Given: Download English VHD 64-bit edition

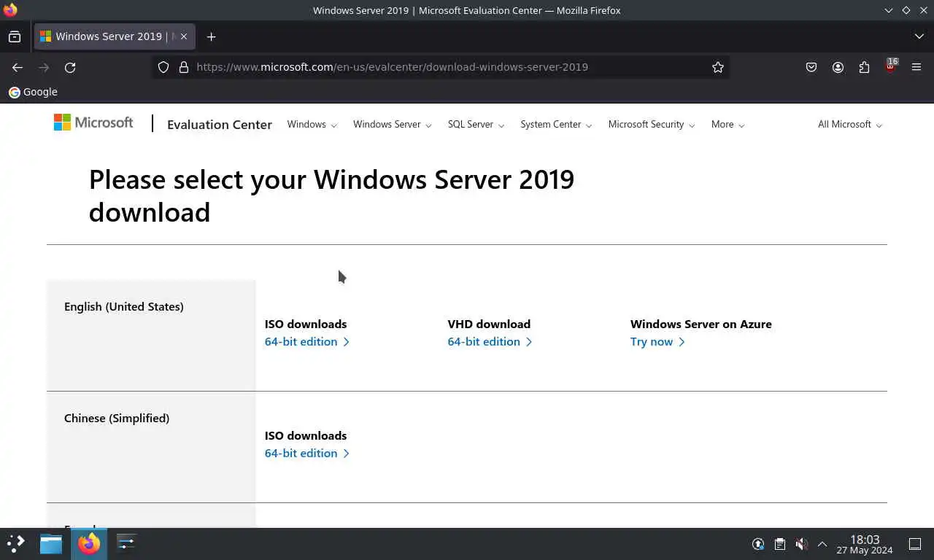Looking at the screenshot, I should (490, 342).
